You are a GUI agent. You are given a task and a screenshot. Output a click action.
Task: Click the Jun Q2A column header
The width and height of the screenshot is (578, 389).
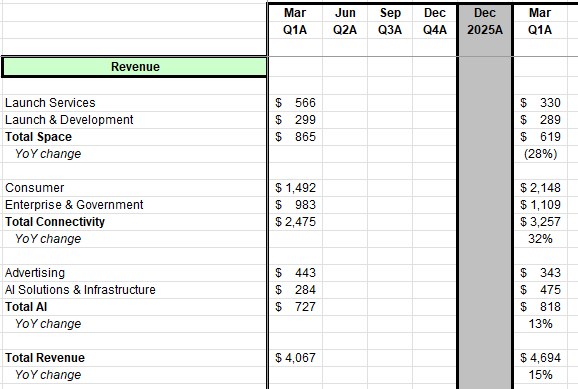point(345,21)
